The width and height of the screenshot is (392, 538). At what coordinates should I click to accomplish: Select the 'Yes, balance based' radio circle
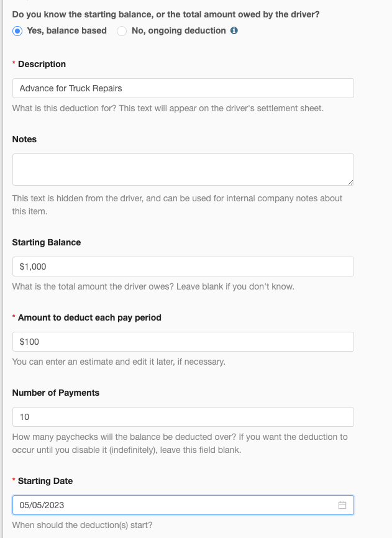pyautogui.click(x=17, y=31)
